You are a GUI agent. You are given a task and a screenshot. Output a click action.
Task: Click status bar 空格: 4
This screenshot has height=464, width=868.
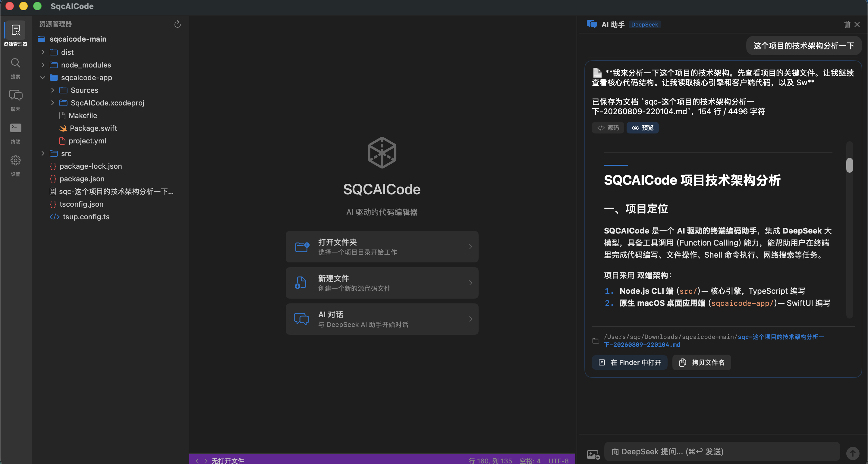point(530,461)
